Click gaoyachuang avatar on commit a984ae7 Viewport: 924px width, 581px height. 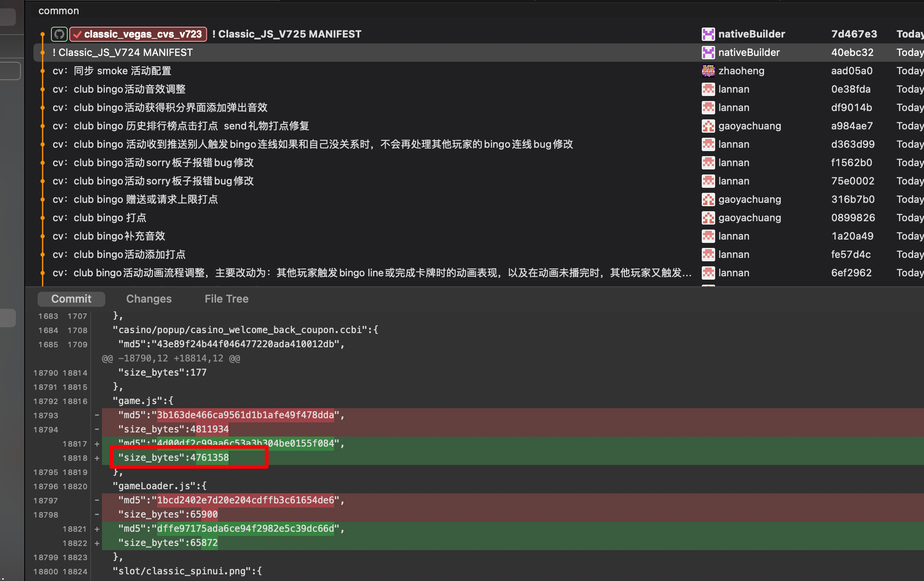[708, 126]
